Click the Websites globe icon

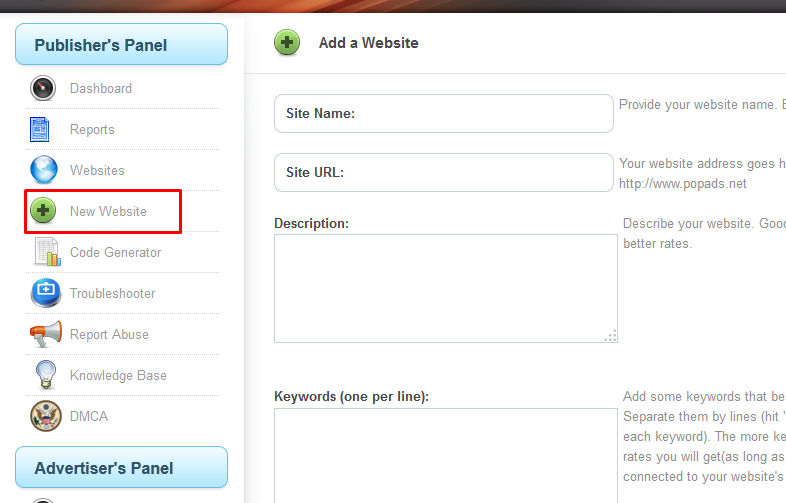[44, 170]
